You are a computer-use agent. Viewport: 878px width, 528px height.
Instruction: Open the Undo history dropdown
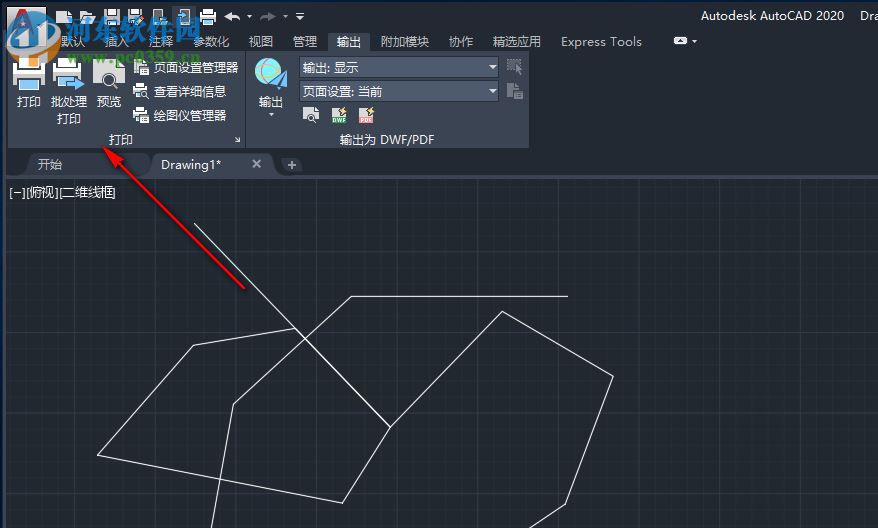coord(250,17)
